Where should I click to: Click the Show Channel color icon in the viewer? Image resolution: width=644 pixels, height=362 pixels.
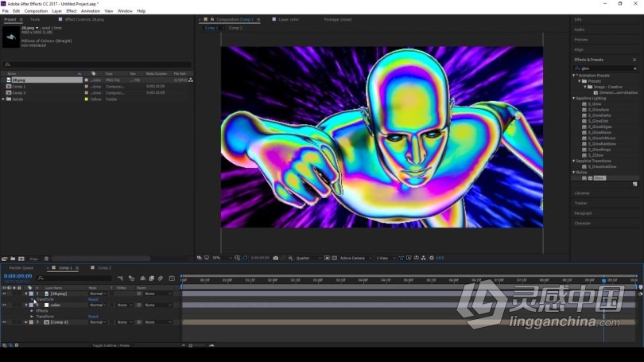click(x=290, y=258)
